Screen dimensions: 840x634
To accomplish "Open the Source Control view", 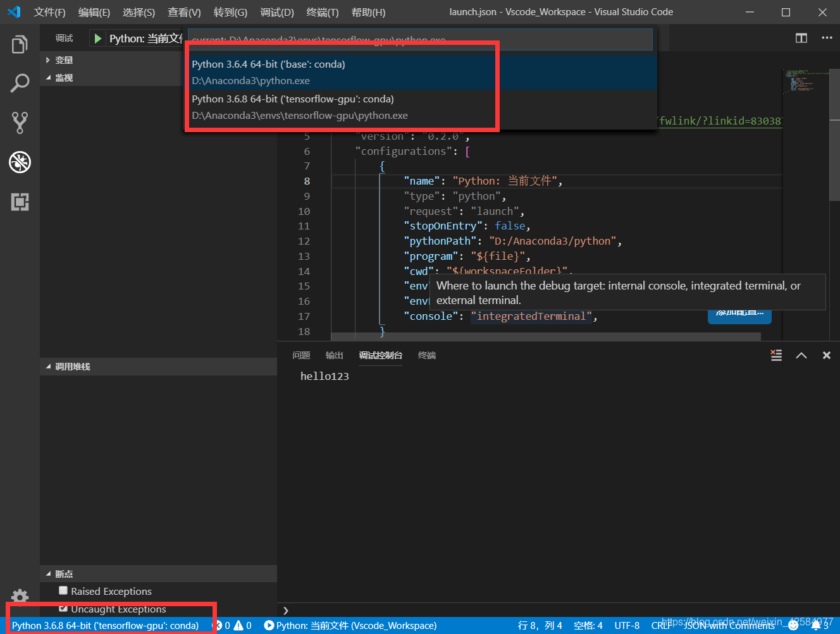I will [19, 122].
